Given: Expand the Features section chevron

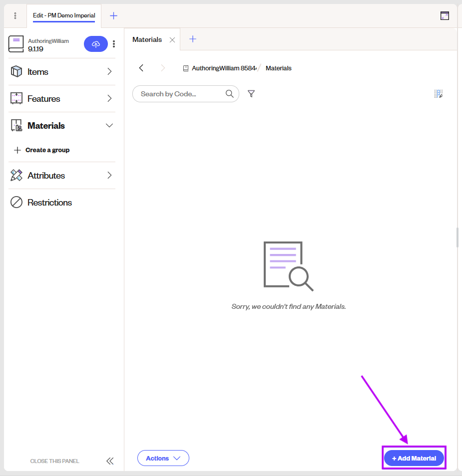Looking at the screenshot, I should [x=109, y=98].
